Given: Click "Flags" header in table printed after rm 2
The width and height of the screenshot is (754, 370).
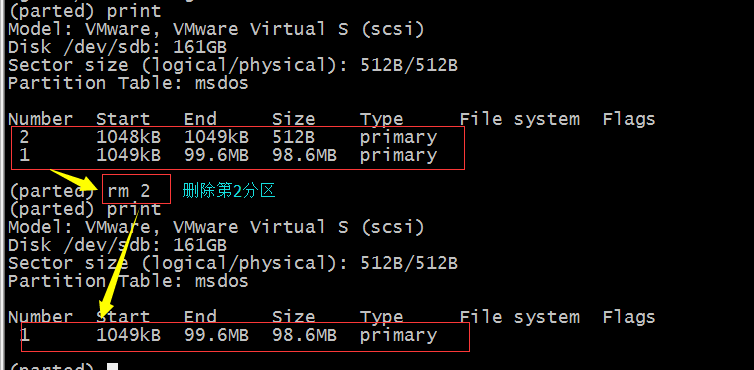Looking at the screenshot, I should point(628,317).
